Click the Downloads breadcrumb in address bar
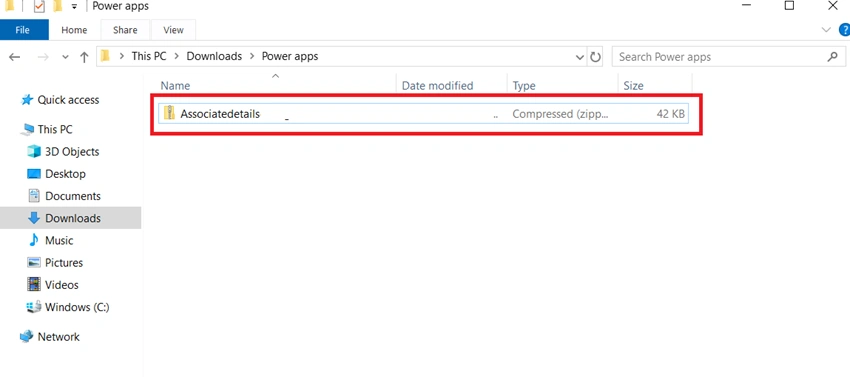 (x=214, y=56)
